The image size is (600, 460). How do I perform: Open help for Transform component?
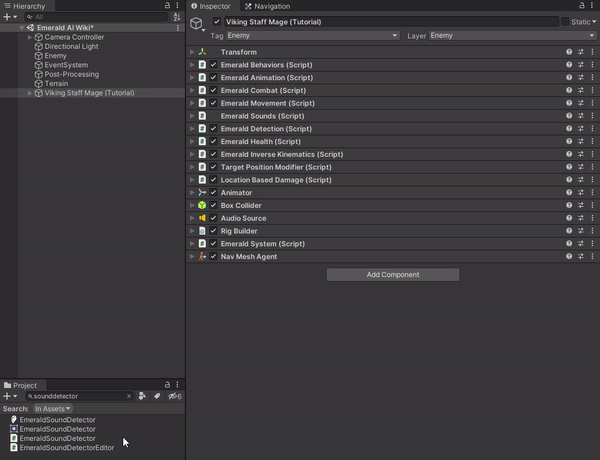pos(569,52)
